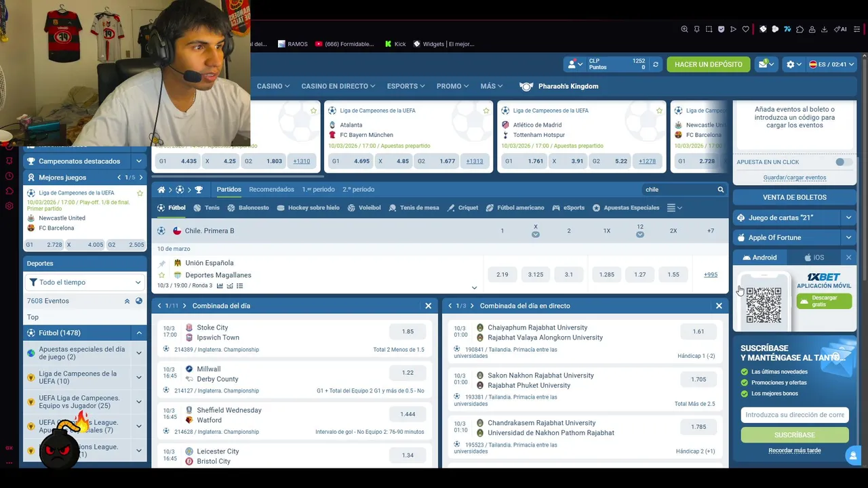Click Descargar gratis app button
Viewport: 868px width, 488px height.
click(824, 301)
